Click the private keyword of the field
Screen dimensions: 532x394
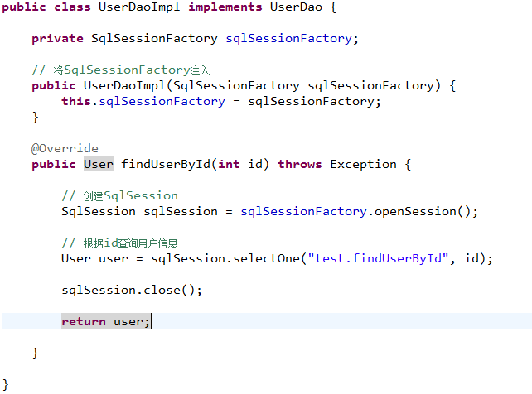pos(57,39)
